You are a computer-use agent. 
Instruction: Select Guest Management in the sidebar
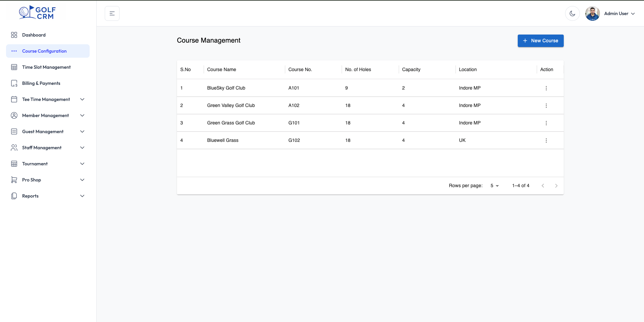[42, 131]
